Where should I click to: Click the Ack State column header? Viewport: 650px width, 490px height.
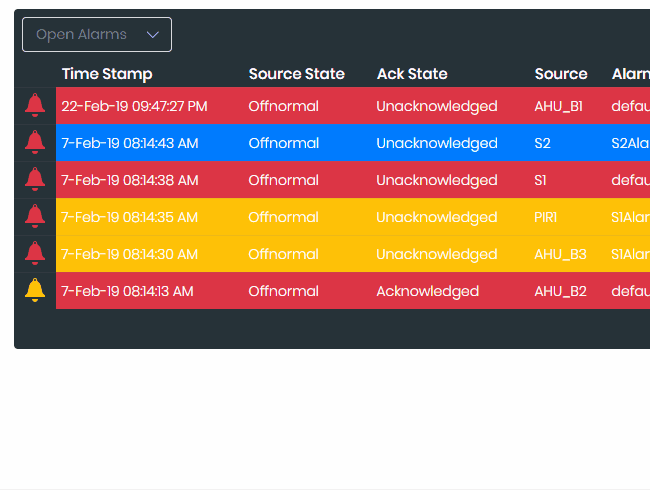[x=412, y=74]
